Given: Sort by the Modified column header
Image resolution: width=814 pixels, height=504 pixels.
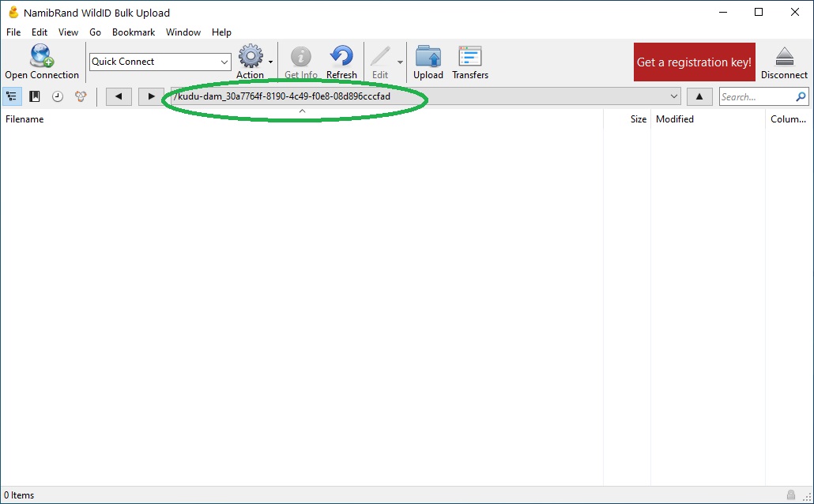Looking at the screenshot, I should (x=675, y=119).
